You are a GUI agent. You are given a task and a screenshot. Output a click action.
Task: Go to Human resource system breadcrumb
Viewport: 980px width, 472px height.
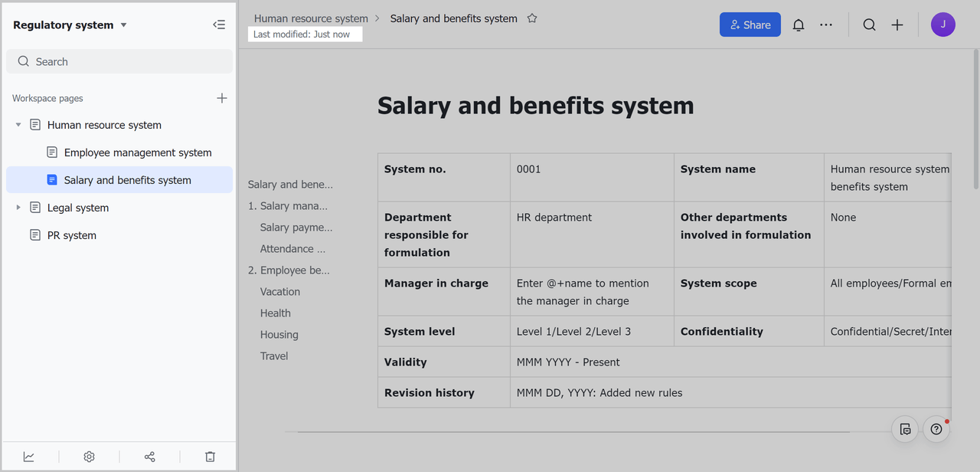[311, 18]
